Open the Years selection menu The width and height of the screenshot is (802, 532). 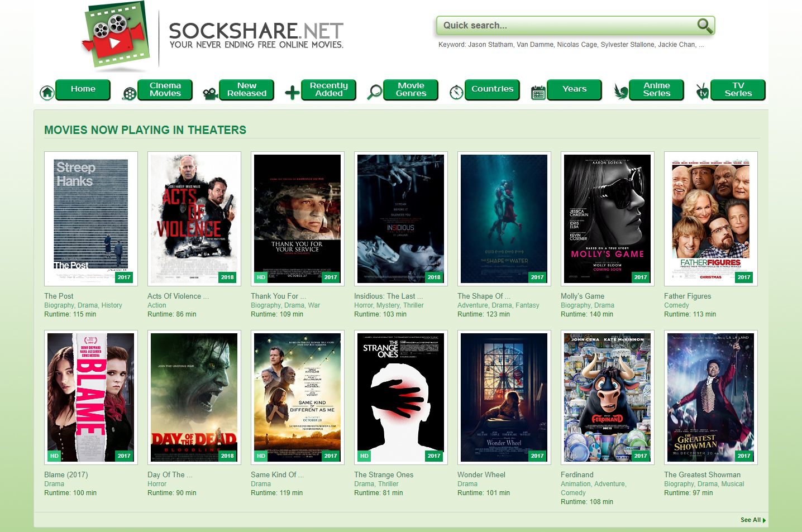[x=574, y=89]
